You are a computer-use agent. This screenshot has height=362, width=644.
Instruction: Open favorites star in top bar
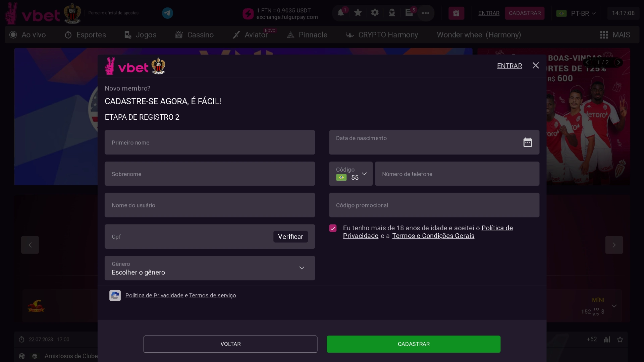click(x=358, y=13)
